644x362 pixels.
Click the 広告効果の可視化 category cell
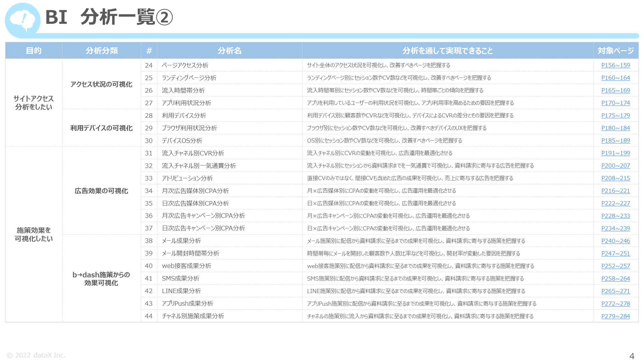tap(101, 191)
